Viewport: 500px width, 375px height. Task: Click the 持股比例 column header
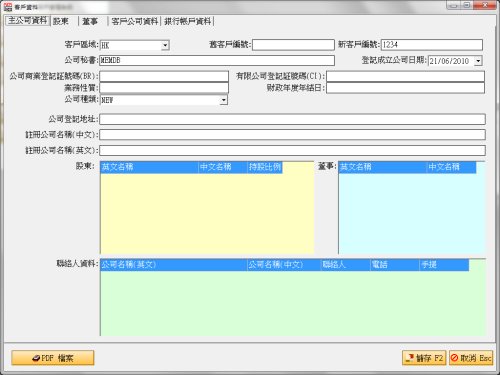[x=265, y=167]
